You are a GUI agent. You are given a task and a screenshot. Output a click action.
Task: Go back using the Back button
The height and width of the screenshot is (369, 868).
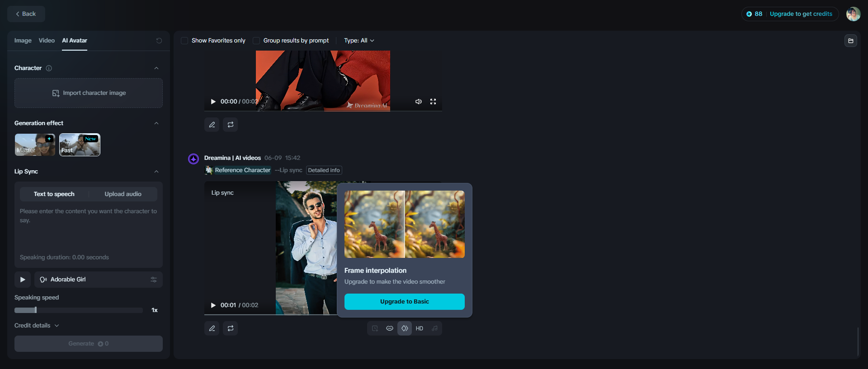tap(26, 14)
